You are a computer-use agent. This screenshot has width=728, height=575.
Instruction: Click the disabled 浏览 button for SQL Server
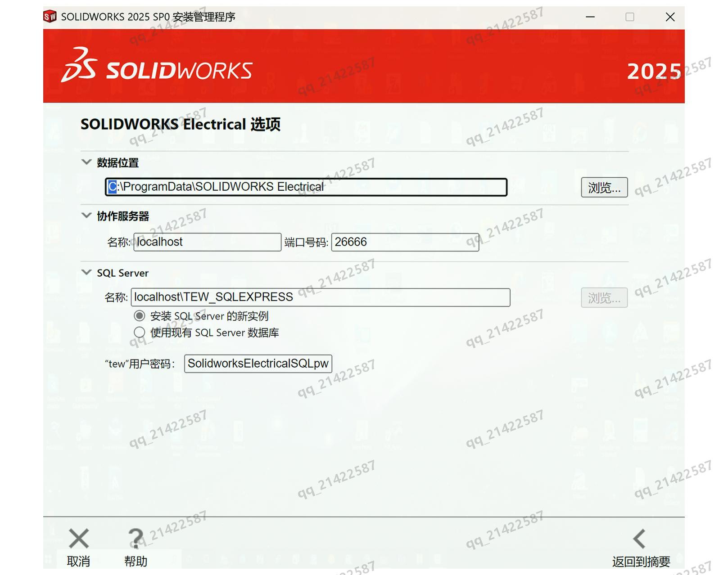coord(604,298)
